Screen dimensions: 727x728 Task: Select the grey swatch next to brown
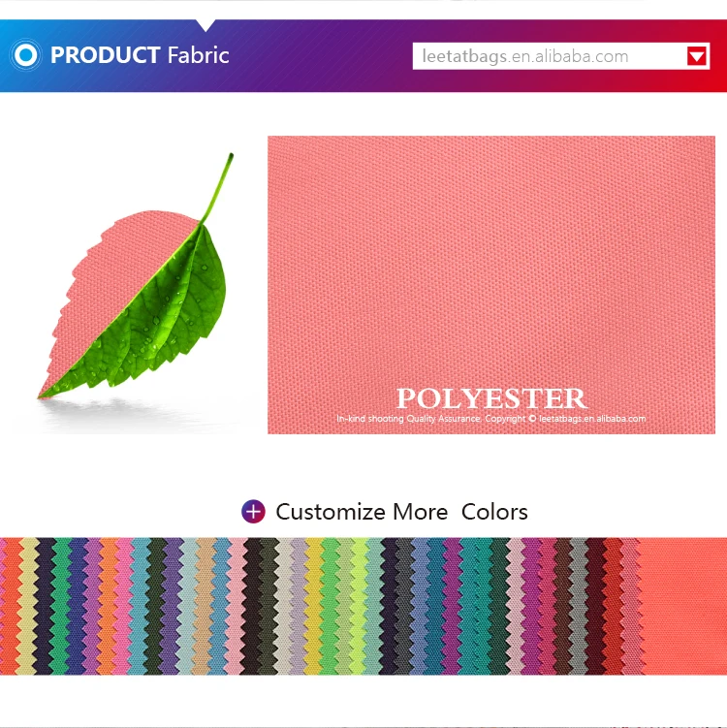(578, 606)
